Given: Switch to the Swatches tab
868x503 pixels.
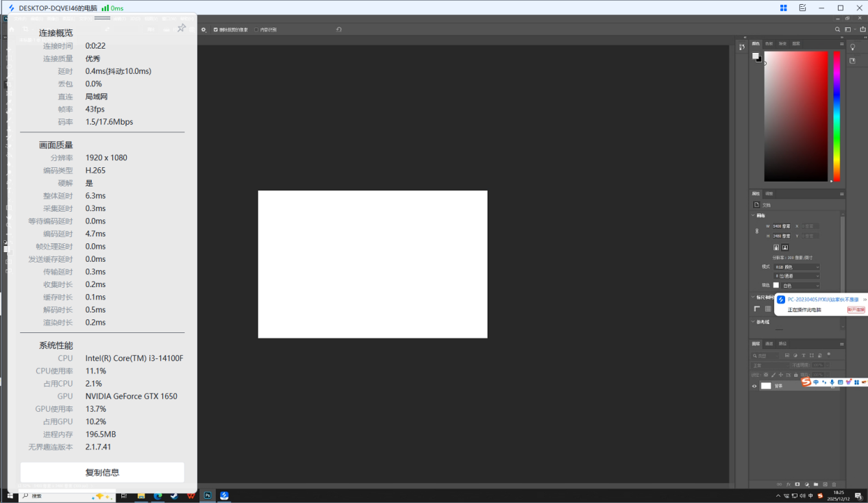Looking at the screenshot, I should click(x=769, y=43).
